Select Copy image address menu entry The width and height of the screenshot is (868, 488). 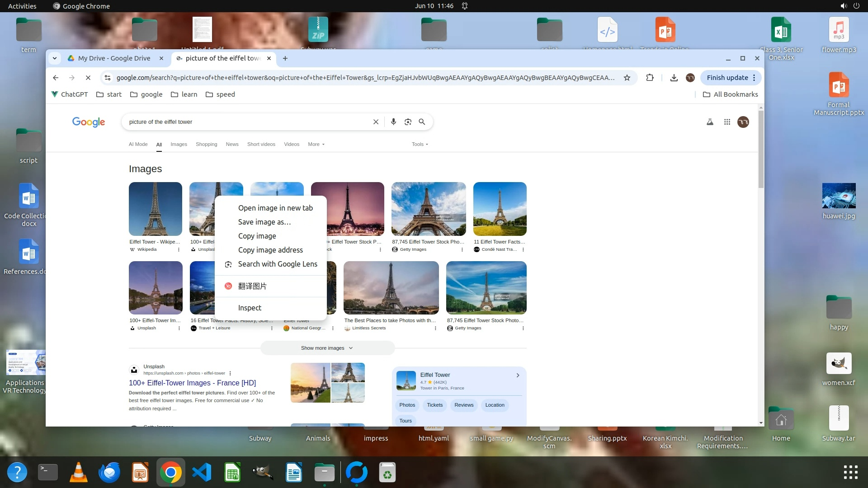coord(270,250)
